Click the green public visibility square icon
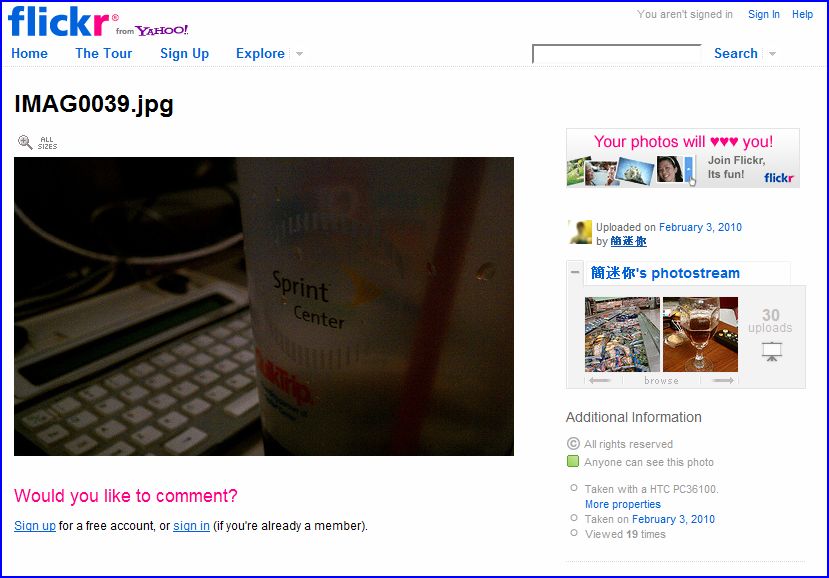The height and width of the screenshot is (578, 829). pyautogui.click(x=573, y=461)
